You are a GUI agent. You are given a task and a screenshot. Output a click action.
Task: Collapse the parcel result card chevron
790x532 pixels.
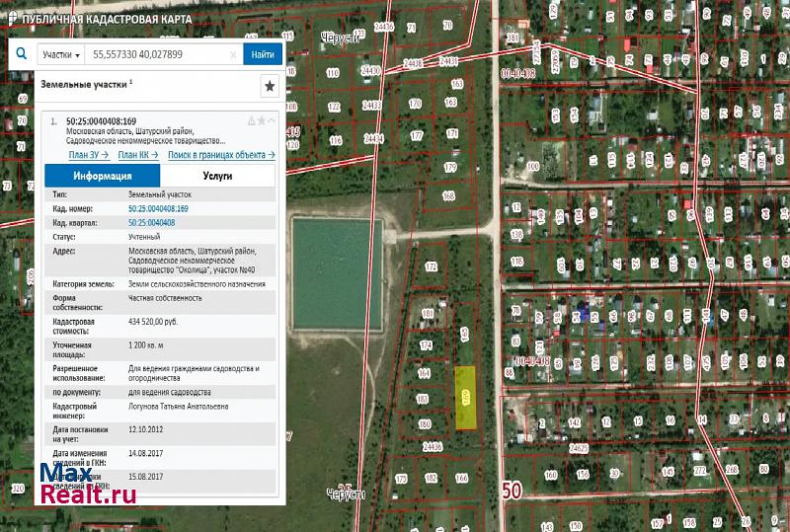(x=272, y=121)
